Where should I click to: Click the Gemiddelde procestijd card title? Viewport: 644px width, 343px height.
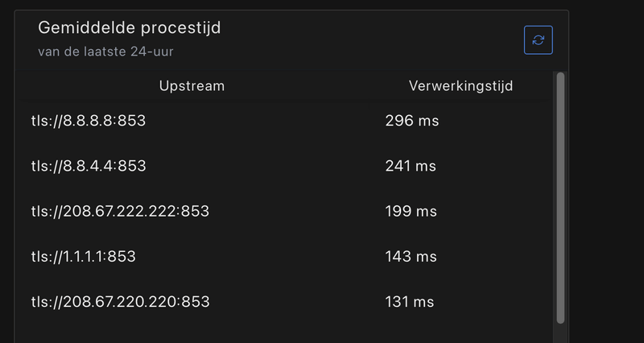pos(130,28)
